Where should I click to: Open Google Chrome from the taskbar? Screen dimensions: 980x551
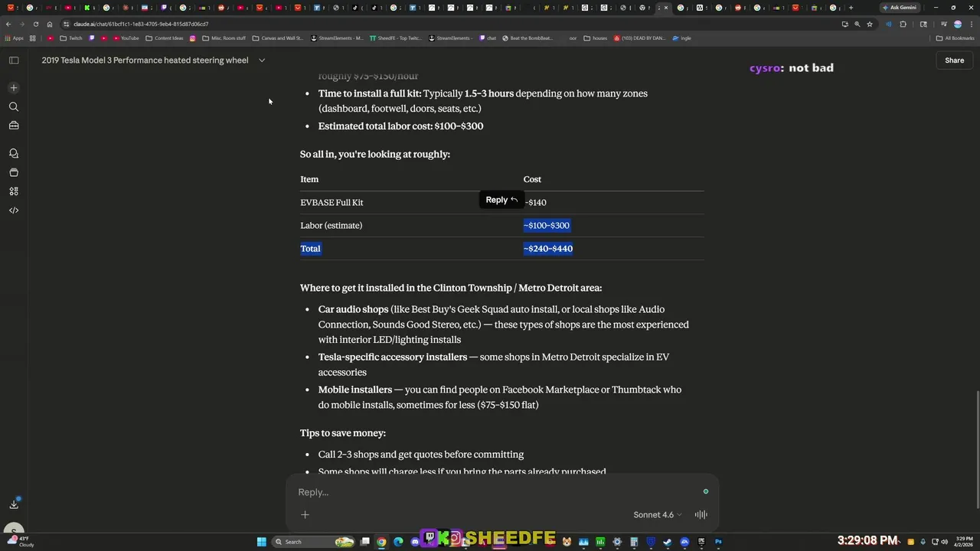(x=381, y=542)
